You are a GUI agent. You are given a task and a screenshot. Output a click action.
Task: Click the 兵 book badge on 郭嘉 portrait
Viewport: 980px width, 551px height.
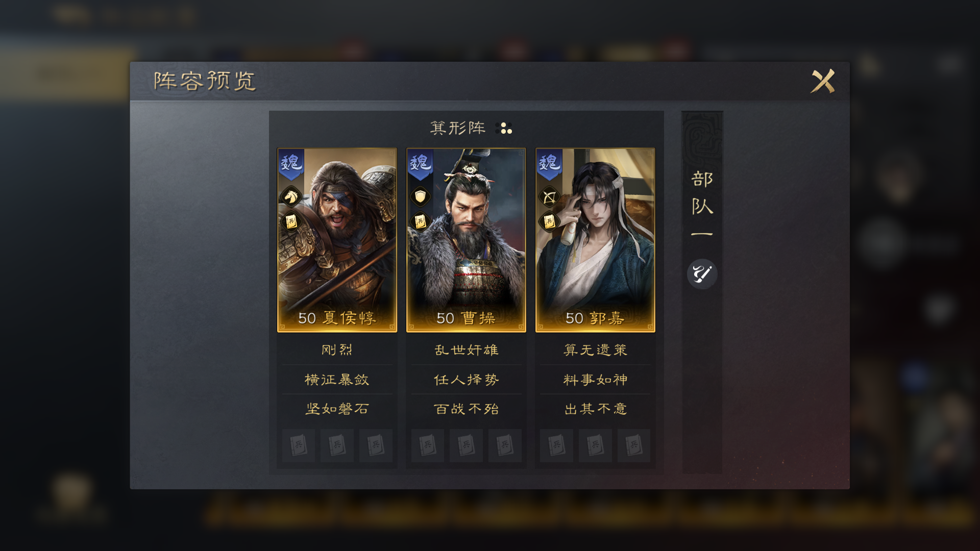[x=549, y=221]
